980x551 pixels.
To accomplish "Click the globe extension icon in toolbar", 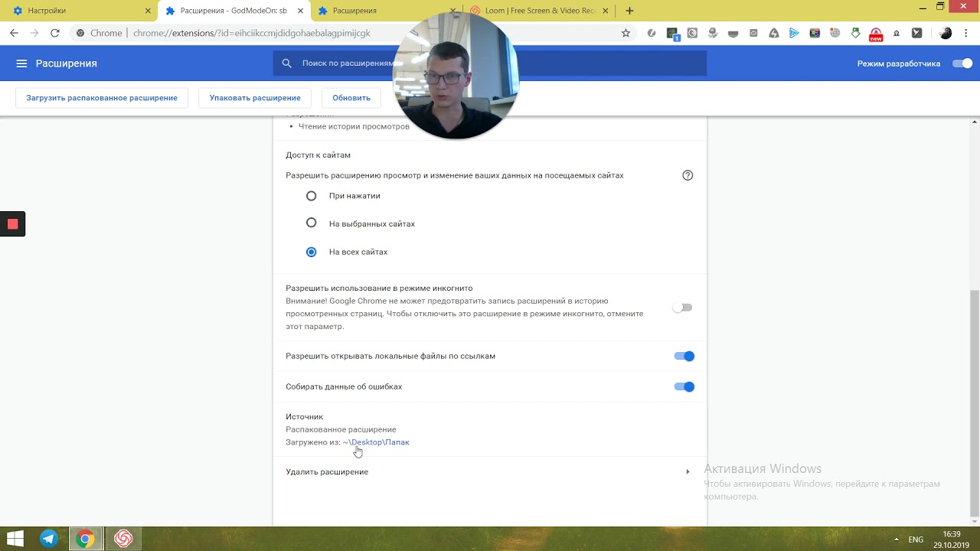I will coord(835,33).
